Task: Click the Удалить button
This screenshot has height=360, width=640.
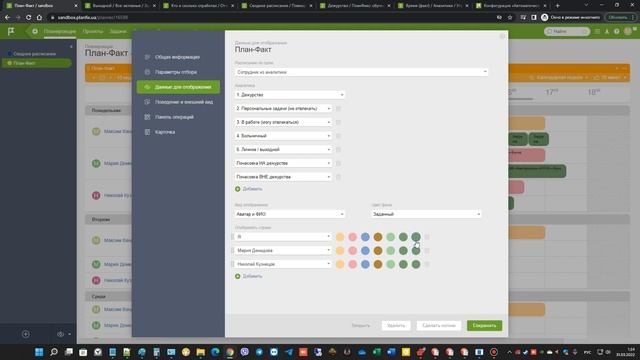Action: click(x=396, y=326)
